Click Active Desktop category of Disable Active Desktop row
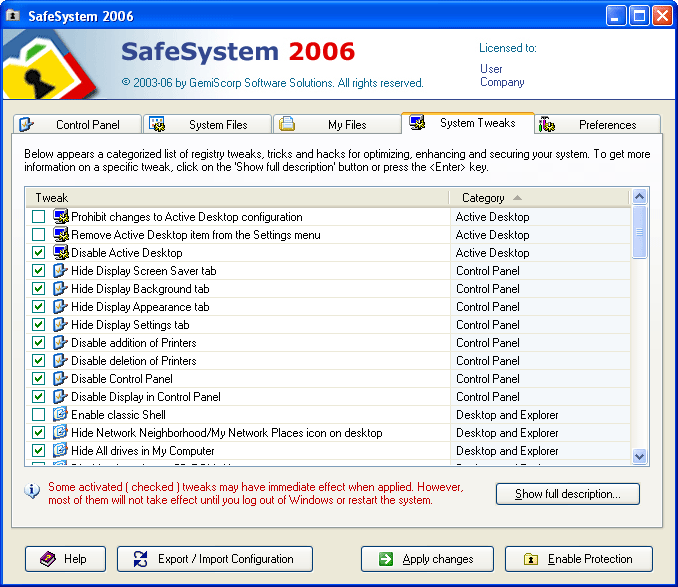678x587 pixels. (x=493, y=252)
